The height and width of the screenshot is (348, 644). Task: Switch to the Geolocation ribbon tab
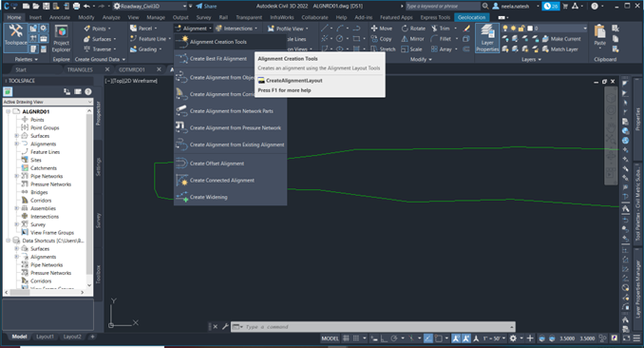(471, 18)
